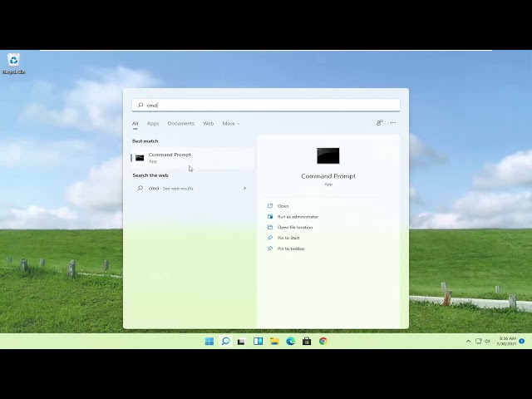Click the Open action icon
532x399 pixels.
click(x=270, y=206)
